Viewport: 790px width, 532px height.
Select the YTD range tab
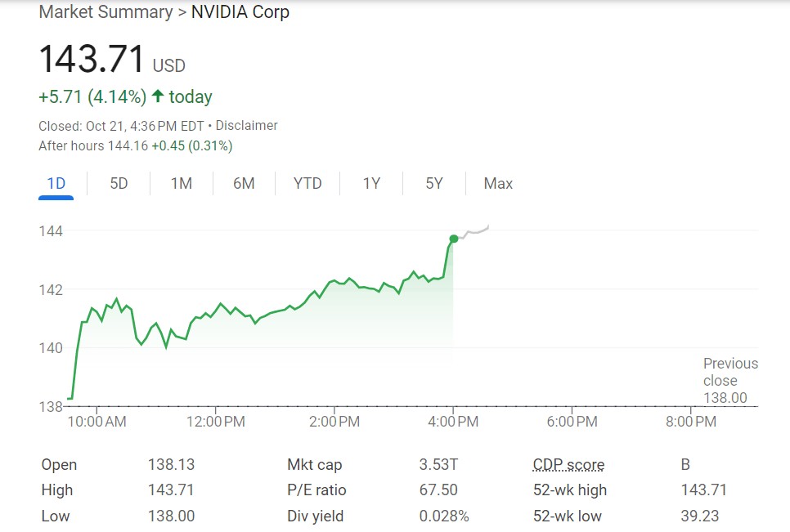coord(307,183)
